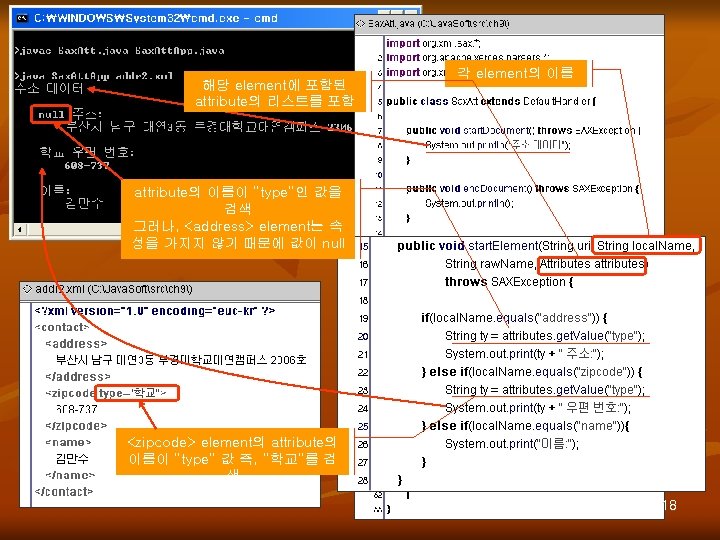This screenshot has height=540, width=720.
Task: Click '이름:' output line in cmd
Action: coord(56,189)
